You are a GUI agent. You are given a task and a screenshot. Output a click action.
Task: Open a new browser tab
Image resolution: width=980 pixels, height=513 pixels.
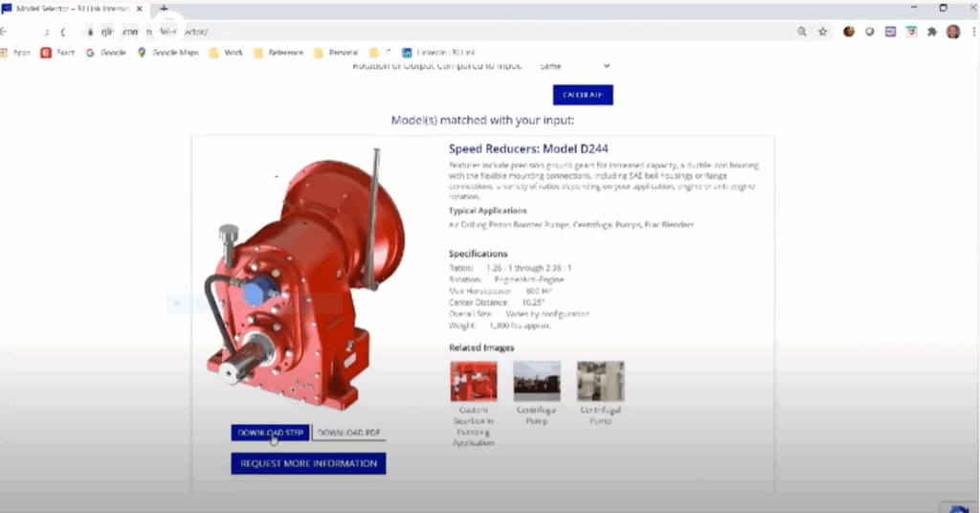tap(164, 8)
